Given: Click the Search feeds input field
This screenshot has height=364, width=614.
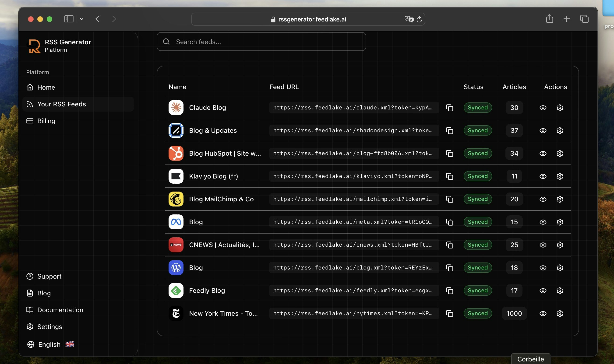Looking at the screenshot, I should 261,42.
